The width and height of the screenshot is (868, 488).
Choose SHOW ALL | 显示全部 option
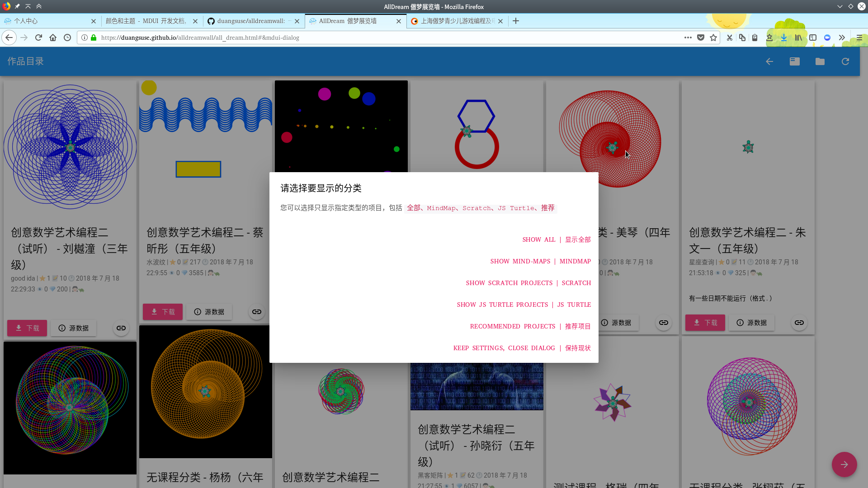[556, 239]
